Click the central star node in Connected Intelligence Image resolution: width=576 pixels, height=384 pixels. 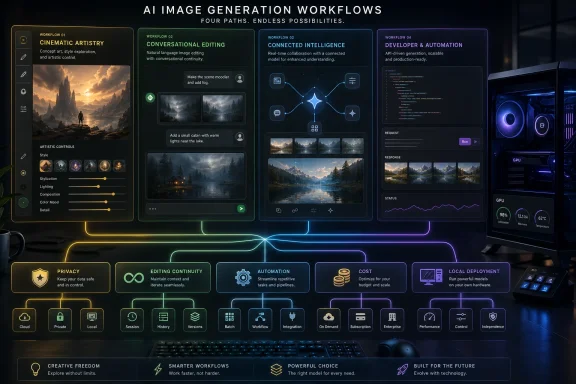coord(314,100)
